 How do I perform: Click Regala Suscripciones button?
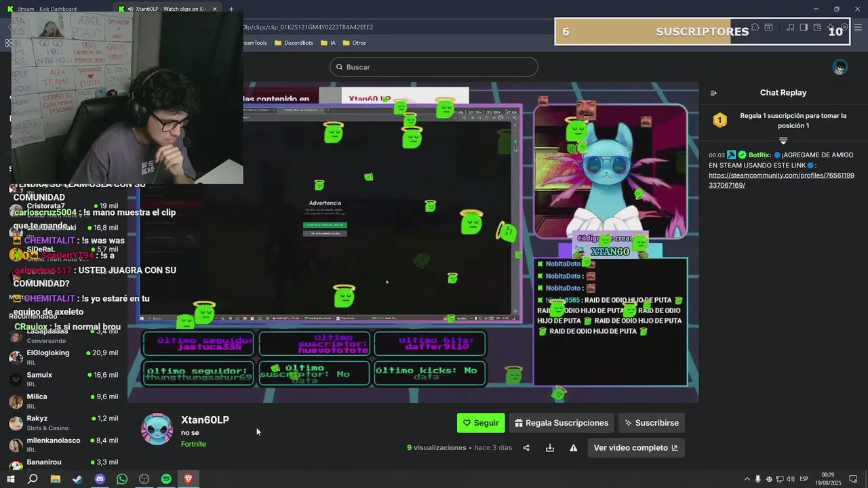point(561,423)
